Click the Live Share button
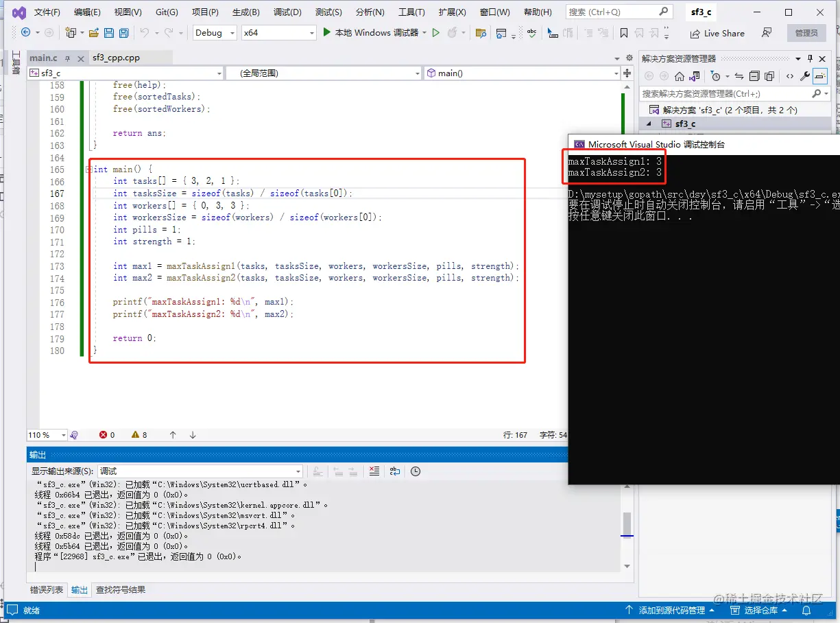Image resolution: width=840 pixels, height=623 pixels. [x=717, y=33]
